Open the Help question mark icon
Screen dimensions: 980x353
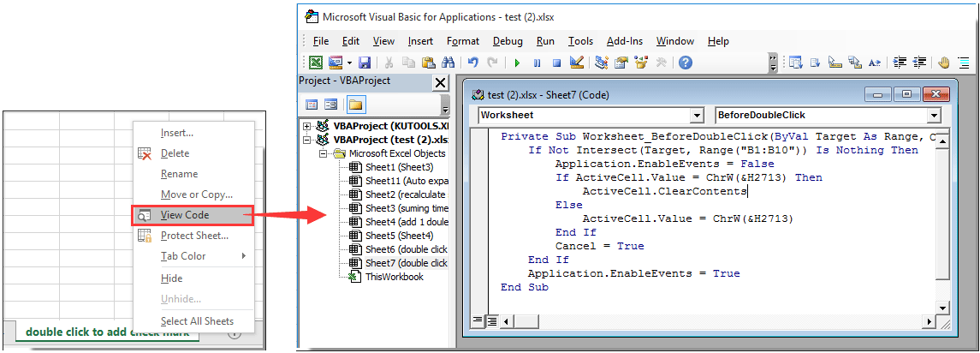click(685, 63)
